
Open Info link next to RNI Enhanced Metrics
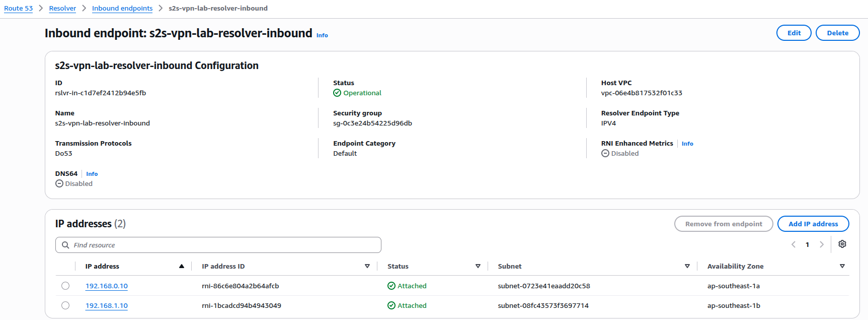click(687, 144)
